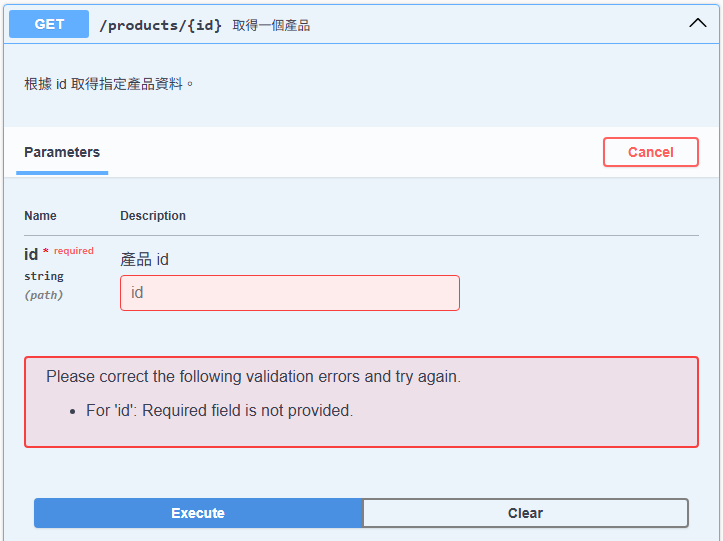723x541 pixels.
Task: Click the (path) location label
Action: click(x=43, y=295)
